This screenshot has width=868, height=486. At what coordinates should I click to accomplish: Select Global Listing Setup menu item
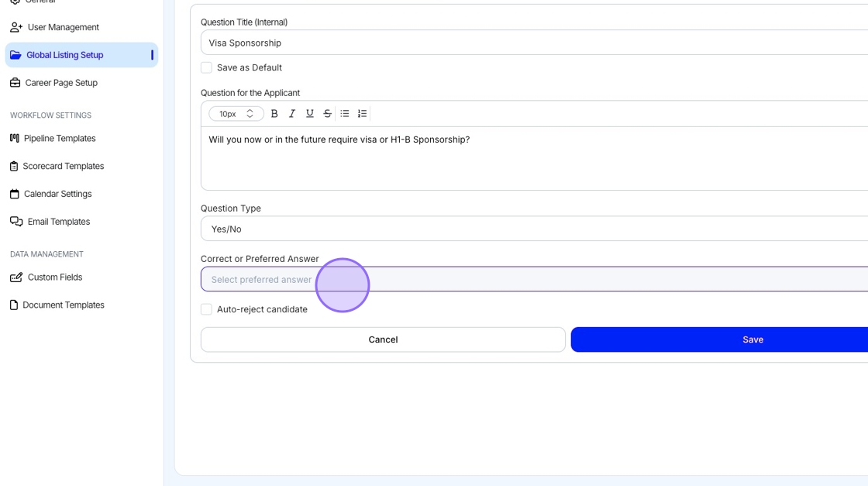[81, 55]
